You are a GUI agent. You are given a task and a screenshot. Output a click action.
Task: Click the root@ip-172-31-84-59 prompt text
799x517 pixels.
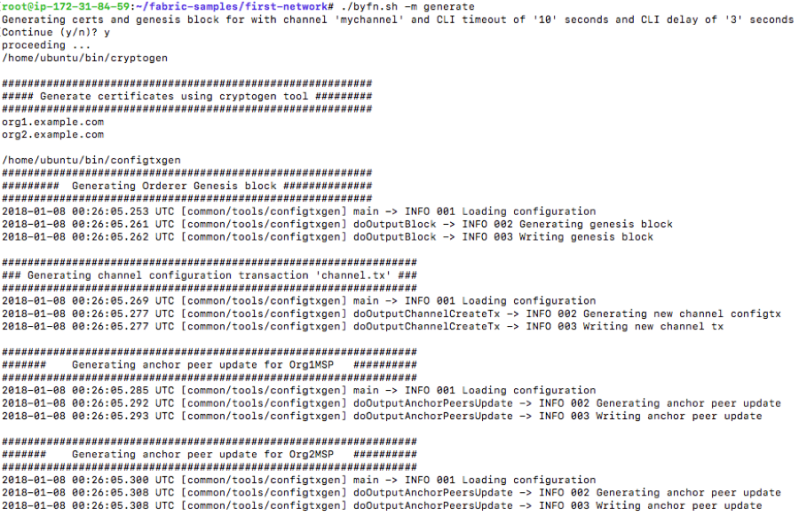coord(66,7)
